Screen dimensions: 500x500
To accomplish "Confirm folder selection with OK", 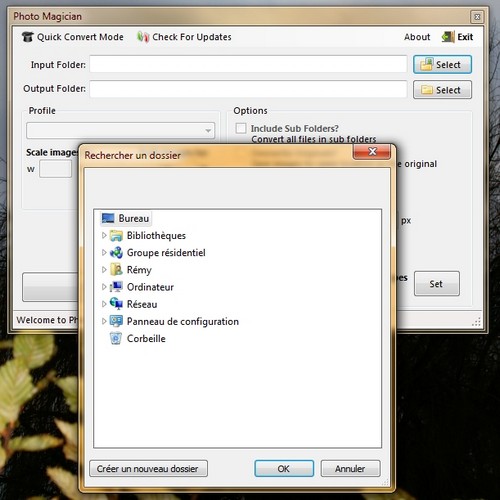I will pos(284,469).
